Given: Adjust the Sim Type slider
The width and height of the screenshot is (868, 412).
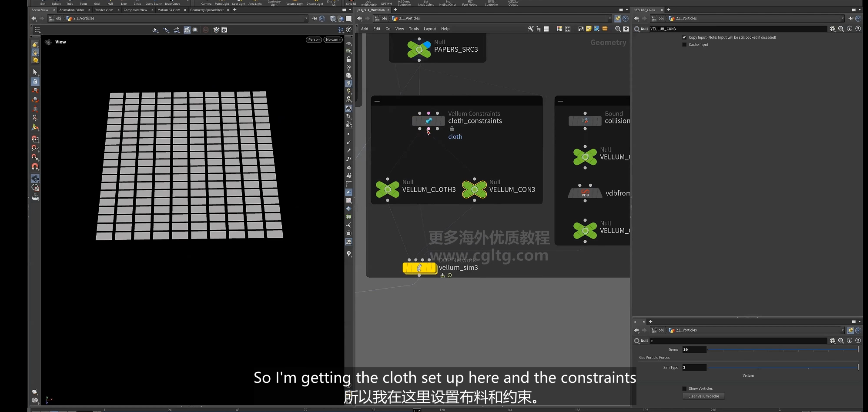Looking at the screenshot, I should pos(783,368).
